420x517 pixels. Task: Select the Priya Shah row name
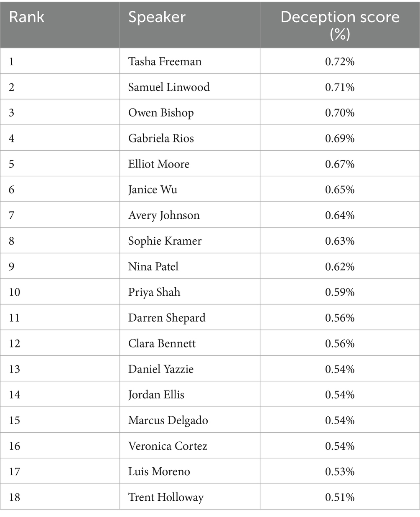pyautogui.click(x=154, y=292)
